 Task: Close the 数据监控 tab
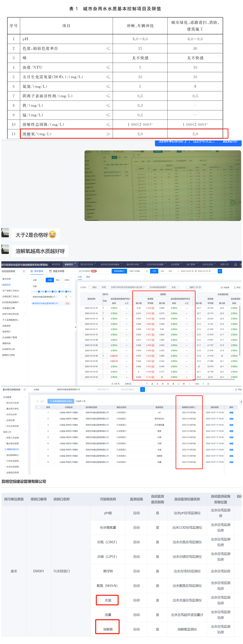(75, 263)
